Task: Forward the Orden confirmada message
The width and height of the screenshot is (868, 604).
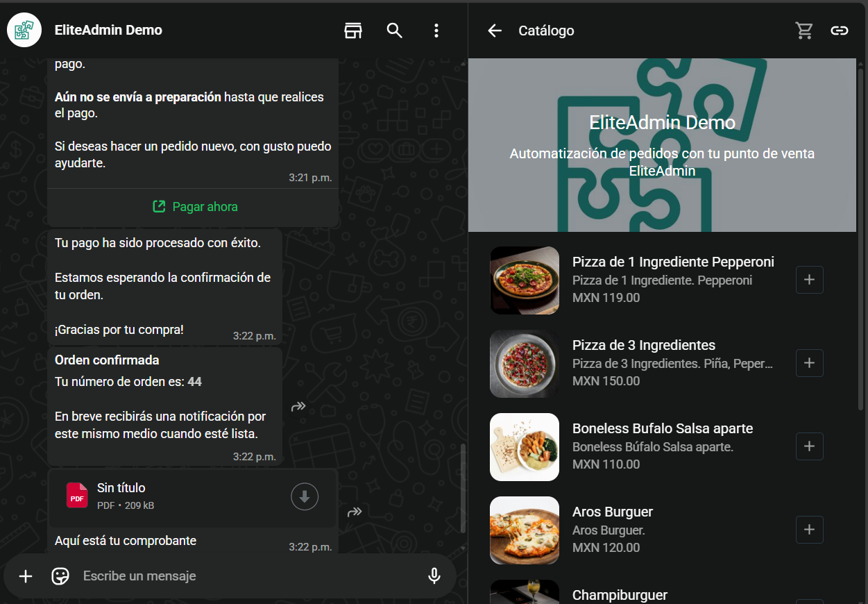Action: [x=298, y=406]
